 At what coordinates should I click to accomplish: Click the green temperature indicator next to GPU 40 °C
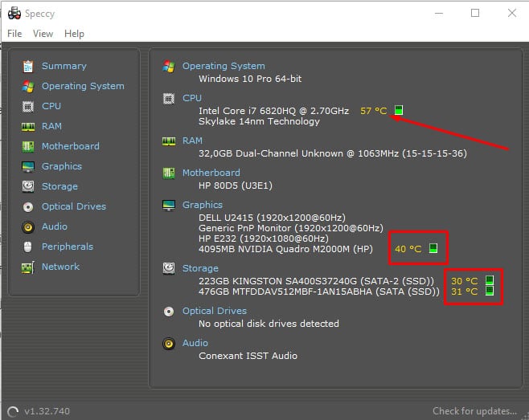pyautogui.click(x=433, y=248)
